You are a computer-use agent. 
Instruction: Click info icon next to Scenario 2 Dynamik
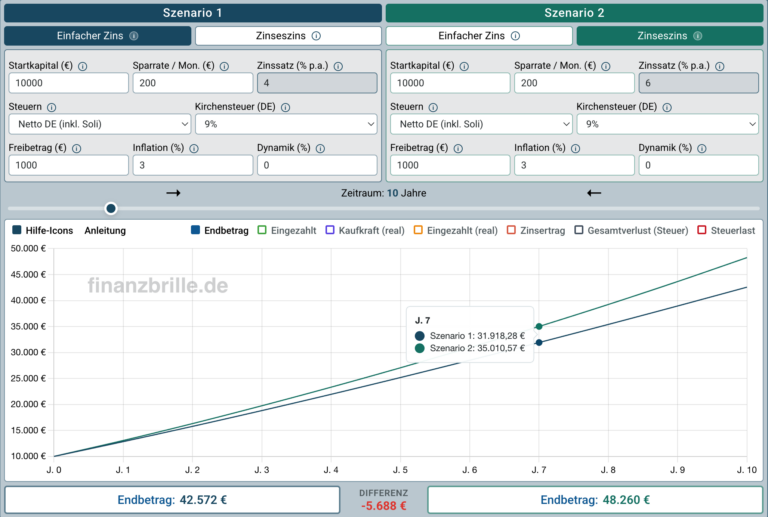pos(702,148)
